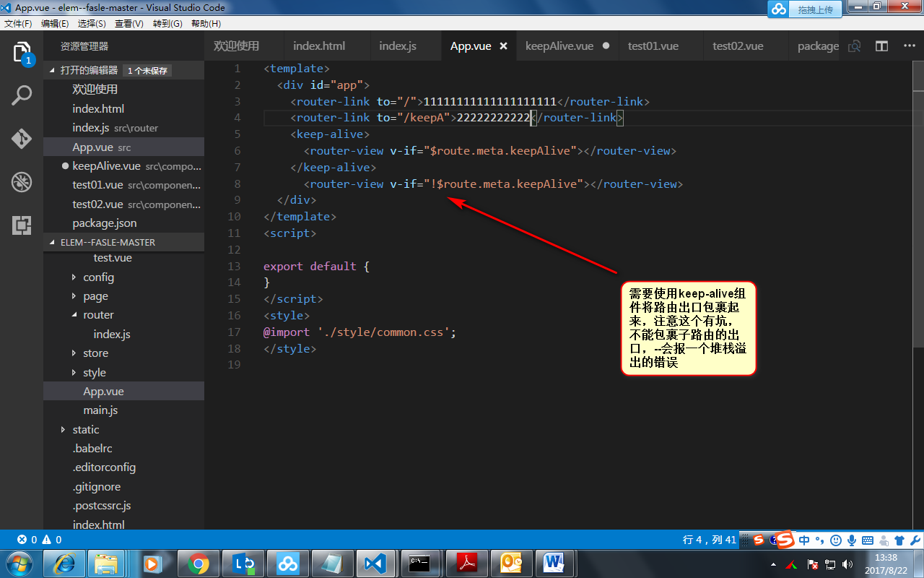The image size is (924, 578).
Task: Click the errors count icon in status bar
Action: (x=22, y=540)
